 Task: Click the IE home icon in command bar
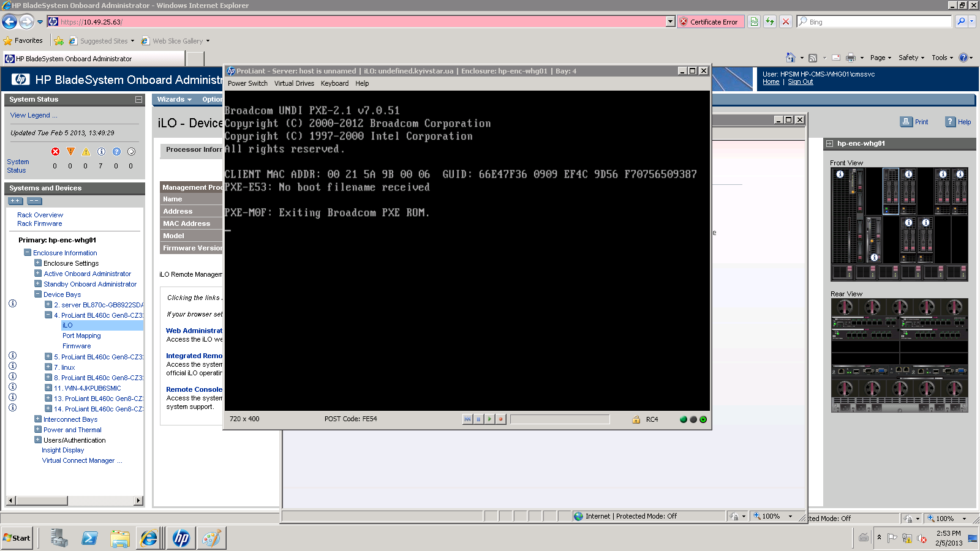point(791,58)
